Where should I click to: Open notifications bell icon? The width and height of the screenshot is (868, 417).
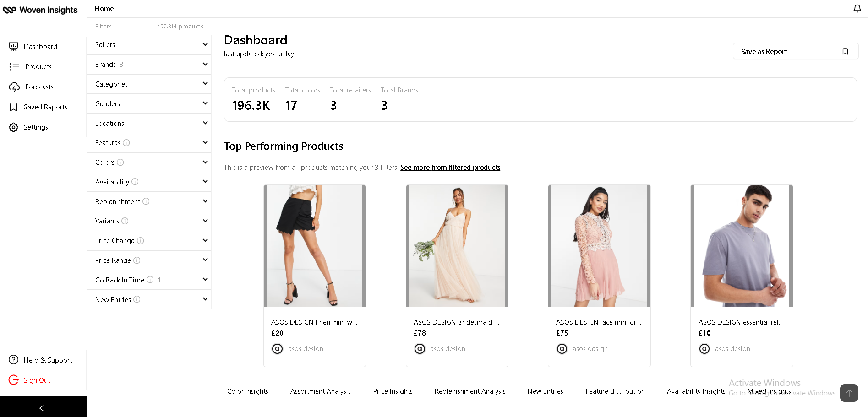pos(857,9)
